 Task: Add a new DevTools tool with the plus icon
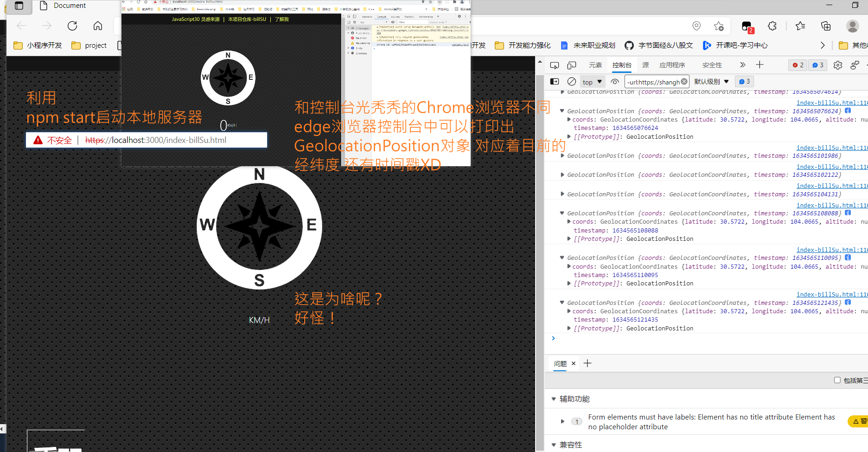tap(759, 65)
